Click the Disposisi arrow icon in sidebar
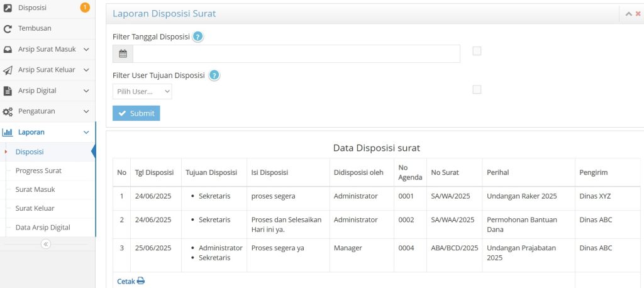The width and height of the screenshot is (644, 288). (8, 8)
